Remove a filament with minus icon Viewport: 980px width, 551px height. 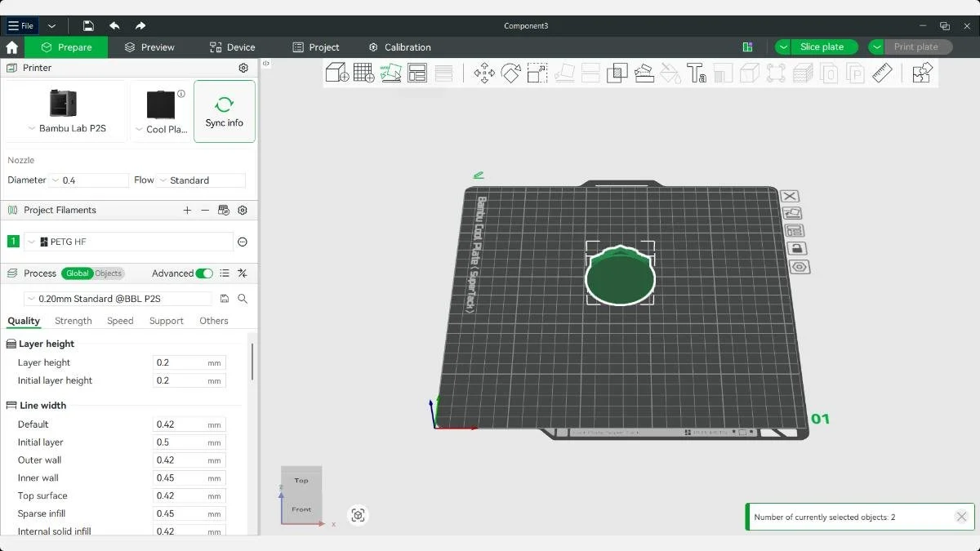click(x=205, y=210)
